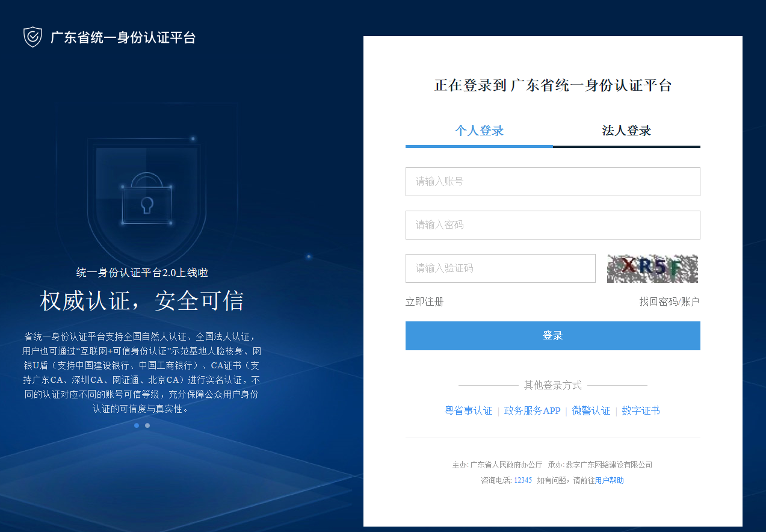Viewport: 766px width, 532px height.
Task: Click the shield logo in the page header
Action: click(x=32, y=37)
